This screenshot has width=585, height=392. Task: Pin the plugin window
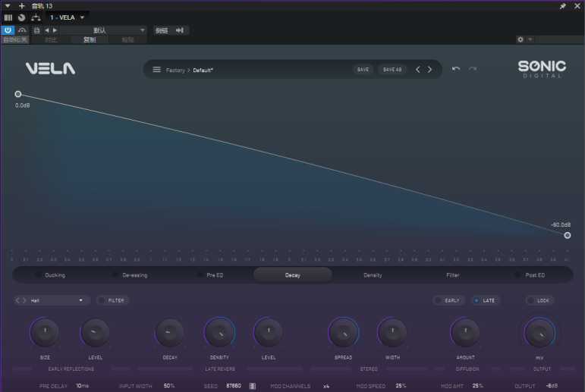click(x=562, y=6)
